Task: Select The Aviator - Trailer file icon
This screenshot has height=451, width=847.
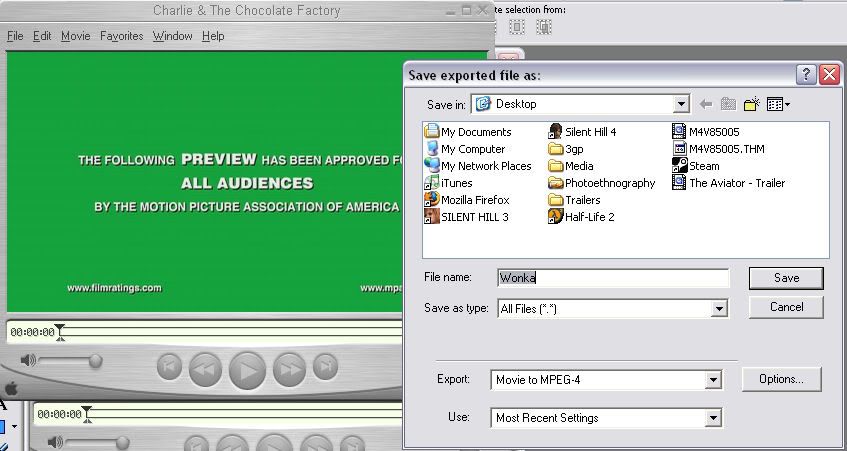Action: coord(679,183)
